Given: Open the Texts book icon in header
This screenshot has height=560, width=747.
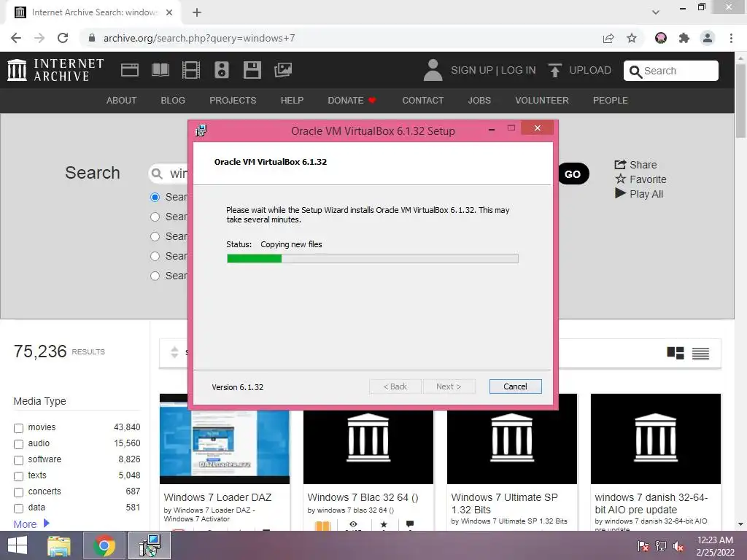Looking at the screenshot, I should click(160, 70).
